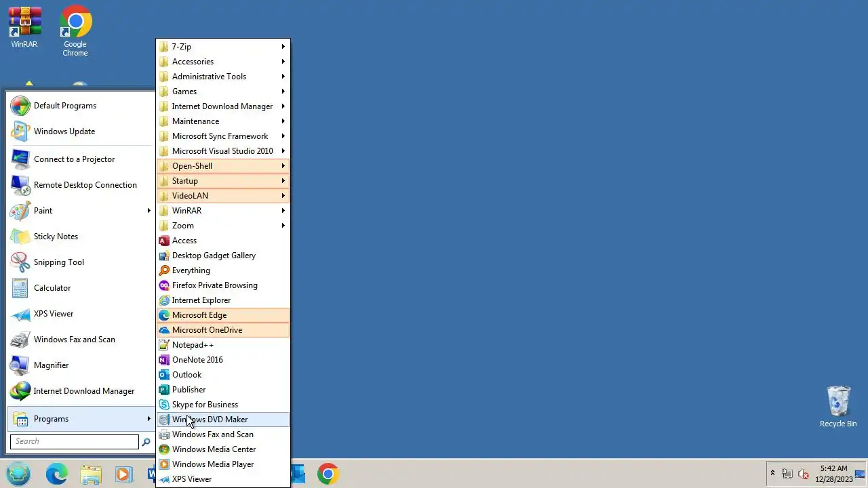868x488 pixels.
Task: Expand the Zoom folder
Action: pos(223,226)
